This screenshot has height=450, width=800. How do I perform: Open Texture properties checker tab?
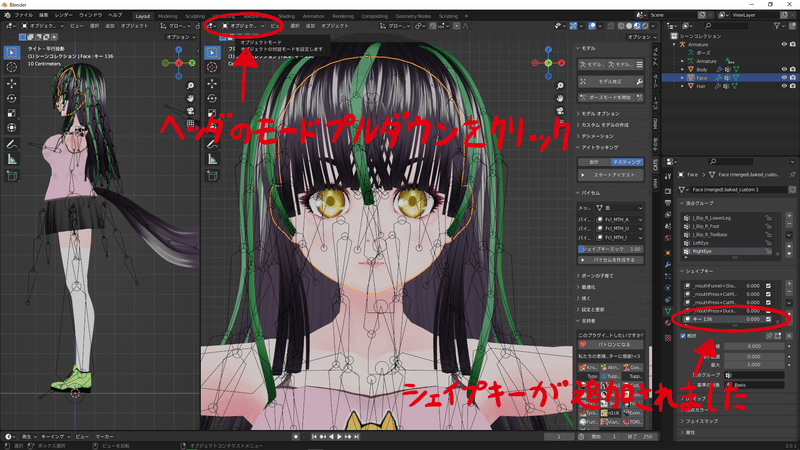[x=668, y=338]
